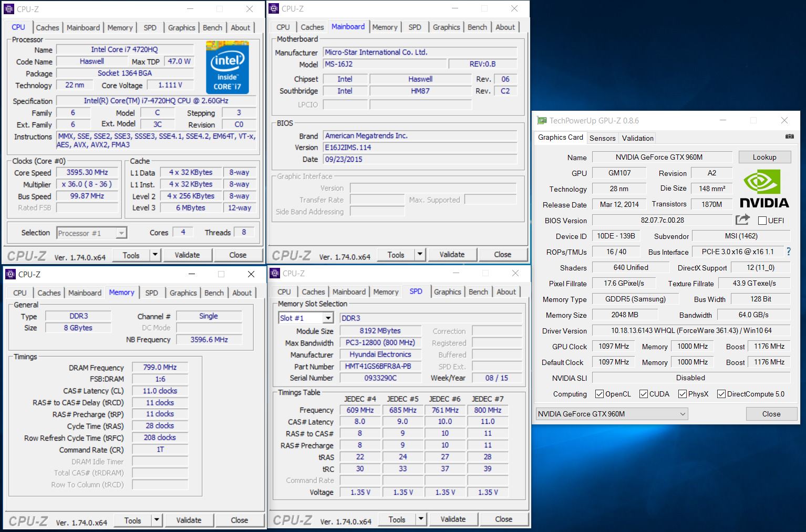
Task: Open the Slot #1 memory slot dropdown
Action: [x=328, y=318]
